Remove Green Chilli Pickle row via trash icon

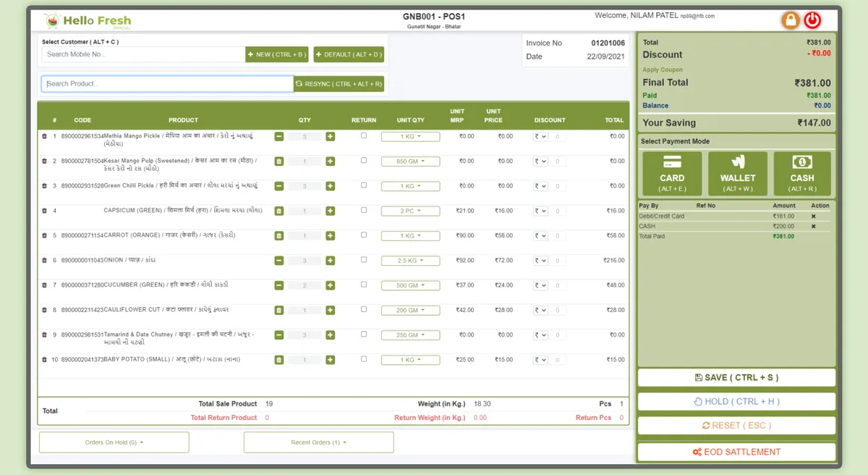point(44,186)
